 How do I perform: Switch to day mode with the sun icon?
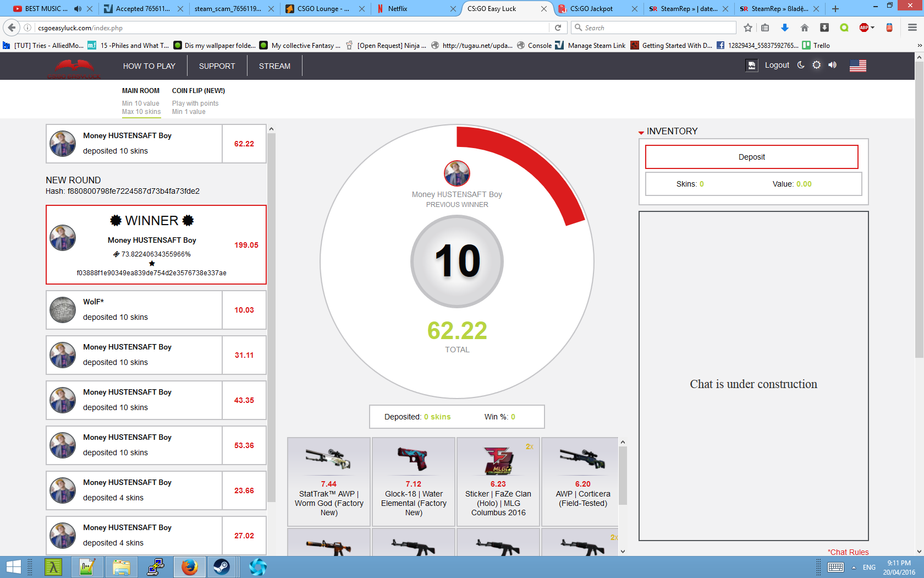coord(817,65)
